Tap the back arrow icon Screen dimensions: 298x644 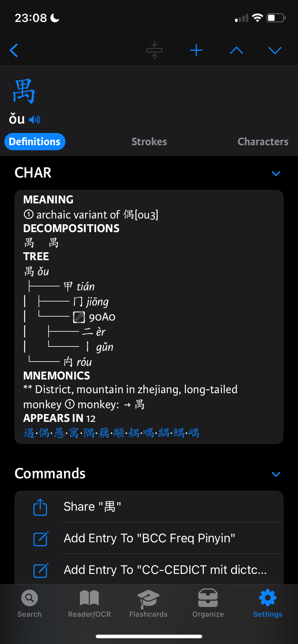click(14, 50)
